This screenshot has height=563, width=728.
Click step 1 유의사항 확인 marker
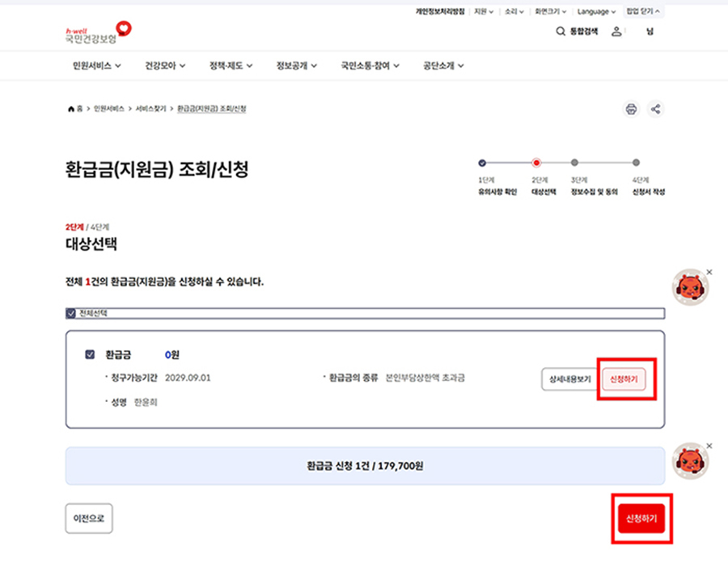(x=482, y=163)
